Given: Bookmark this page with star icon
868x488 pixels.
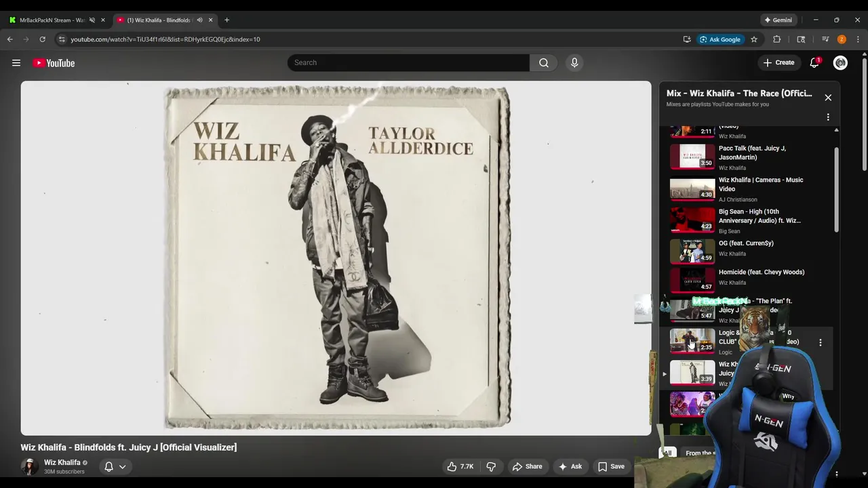Looking at the screenshot, I should pyautogui.click(x=754, y=39).
